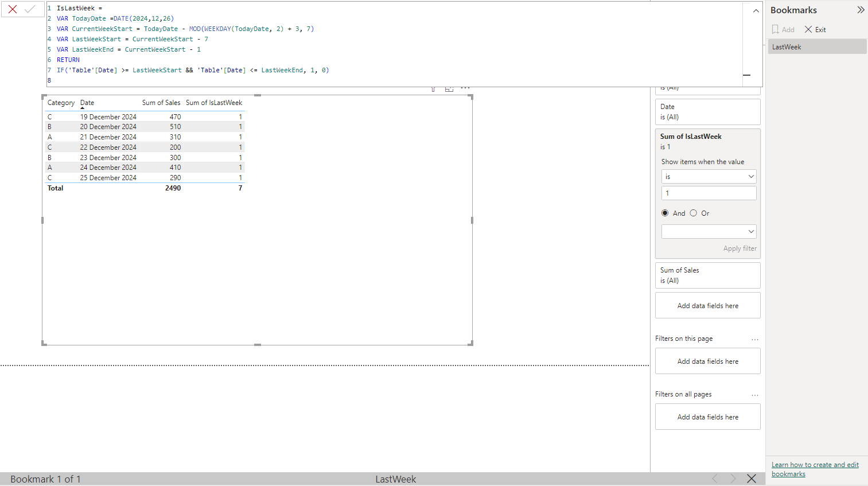Click the filter value field containing 1
The height and width of the screenshot is (486, 868).
click(x=709, y=193)
